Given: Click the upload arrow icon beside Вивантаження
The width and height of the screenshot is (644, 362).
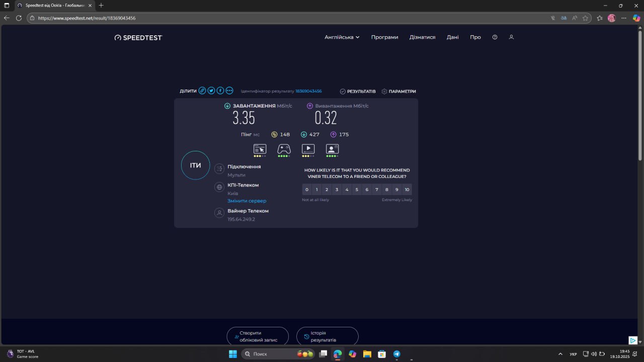Looking at the screenshot, I should click(x=310, y=106).
